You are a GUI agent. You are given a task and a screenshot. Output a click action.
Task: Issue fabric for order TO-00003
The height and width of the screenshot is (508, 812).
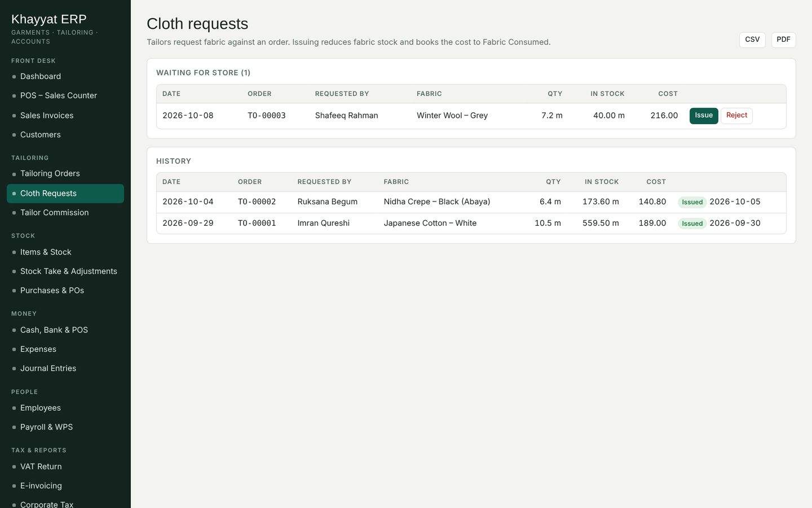point(704,116)
